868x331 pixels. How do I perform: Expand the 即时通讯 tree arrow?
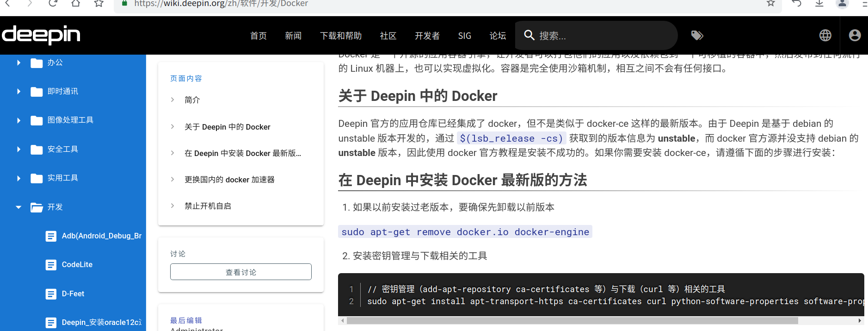[18, 91]
